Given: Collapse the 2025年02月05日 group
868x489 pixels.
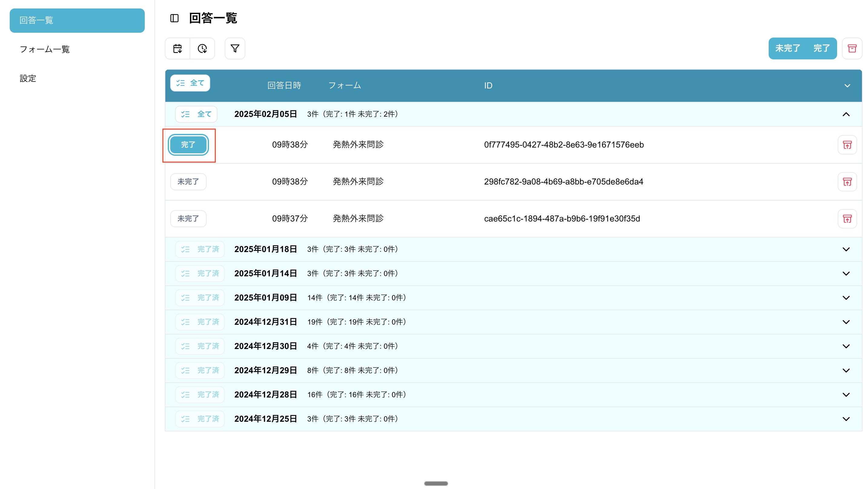Looking at the screenshot, I should 846,115.
